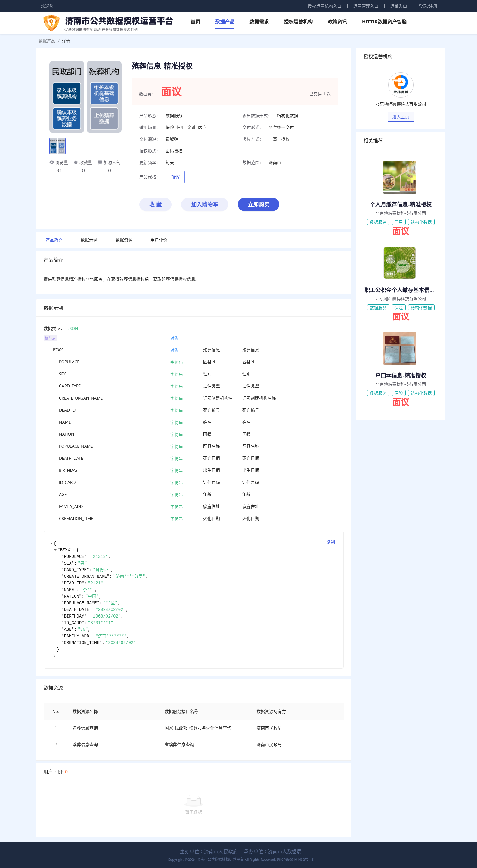The image size is (477, 868).
Task: Click the ID_CARD field name
Action: tap(67, 483)
